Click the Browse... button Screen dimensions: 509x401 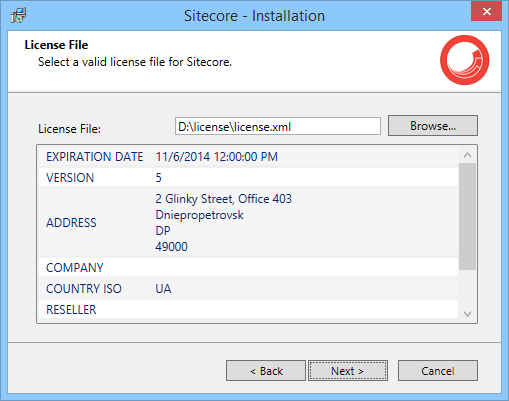[x=433, y=126]
